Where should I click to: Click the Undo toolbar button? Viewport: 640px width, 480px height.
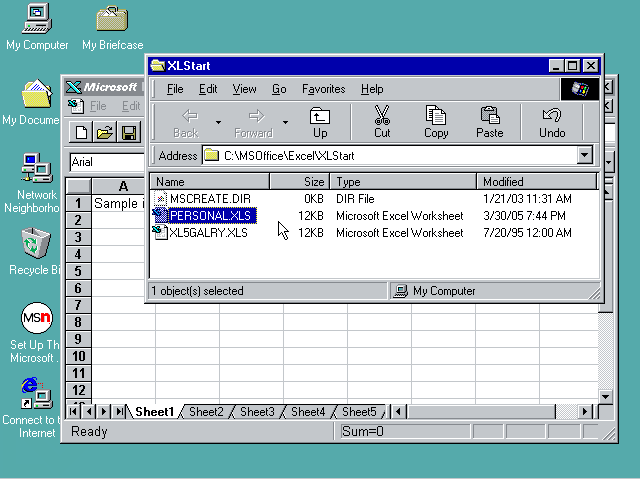tap(552, 122)
